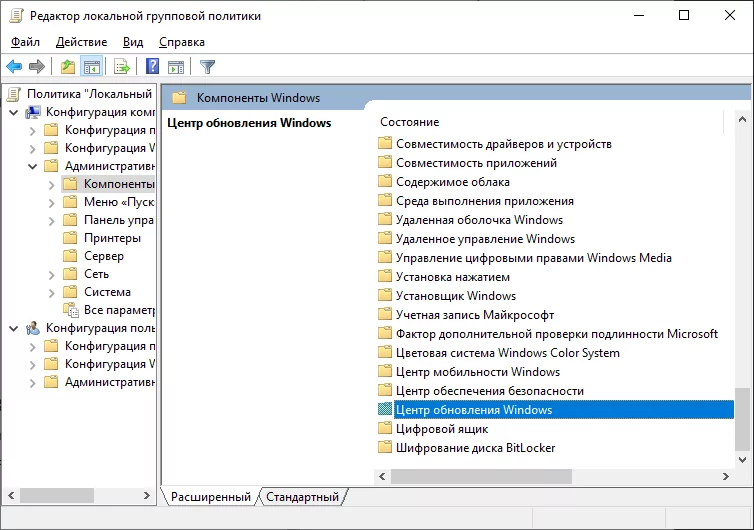Open Help via the blue question mark icon
The width and height of the screenshot is (754, 530).
coord(153,67)
